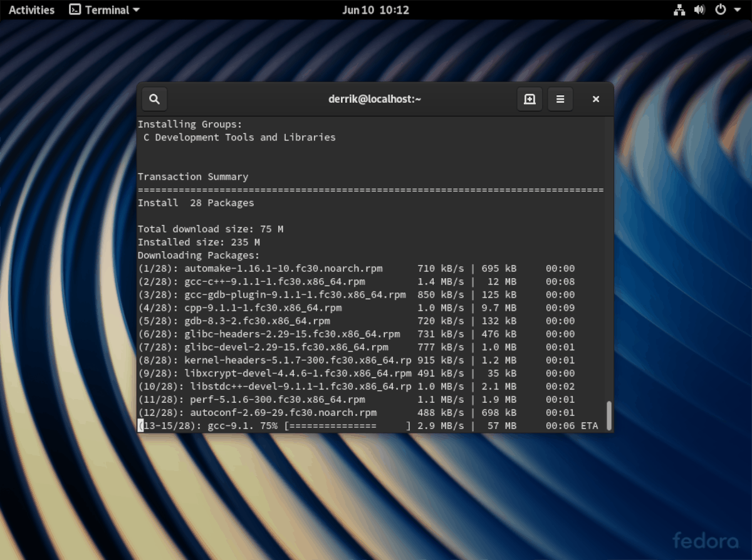Open the Jun 10 10:12 clock menu

pos(375,10)
